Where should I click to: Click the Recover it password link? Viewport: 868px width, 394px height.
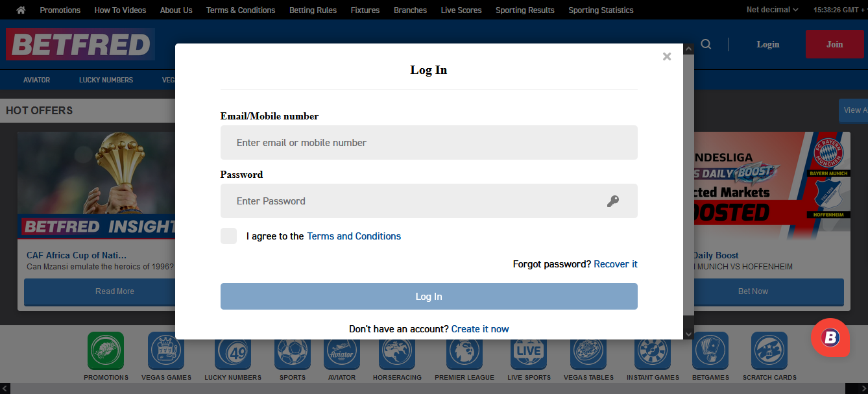pos(615,264)
